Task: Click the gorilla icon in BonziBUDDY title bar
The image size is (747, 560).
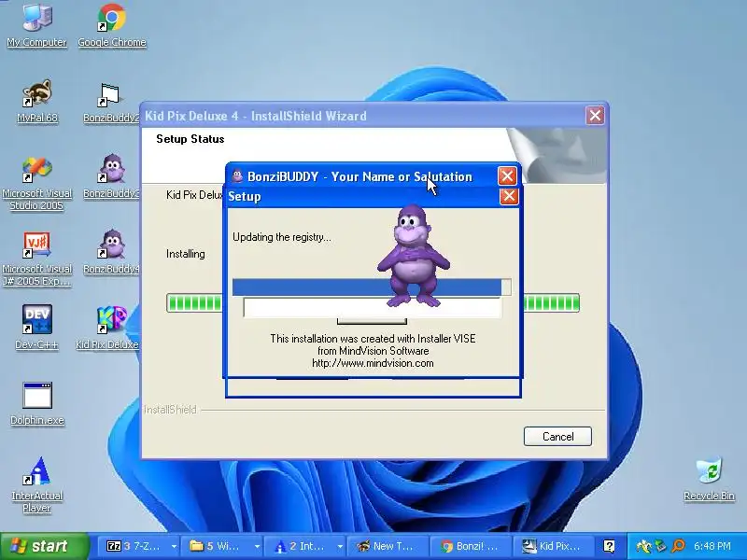Action: (237, 176)
